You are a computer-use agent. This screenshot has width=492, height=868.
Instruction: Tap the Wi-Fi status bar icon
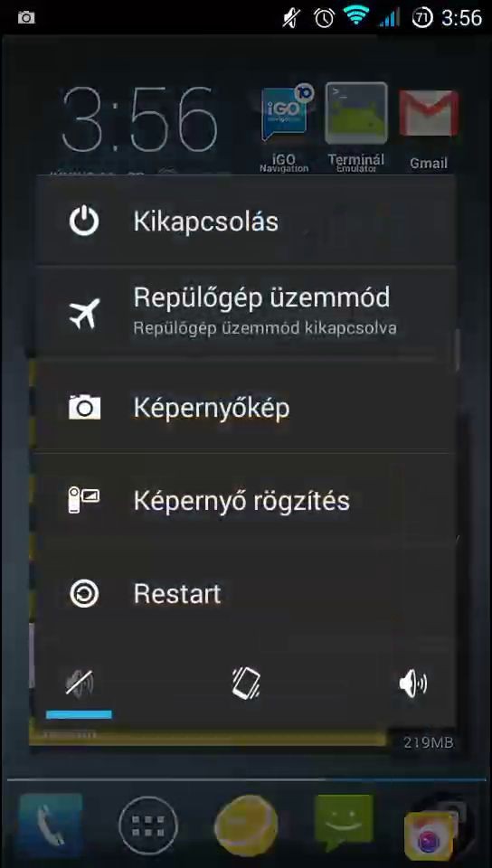355,17
